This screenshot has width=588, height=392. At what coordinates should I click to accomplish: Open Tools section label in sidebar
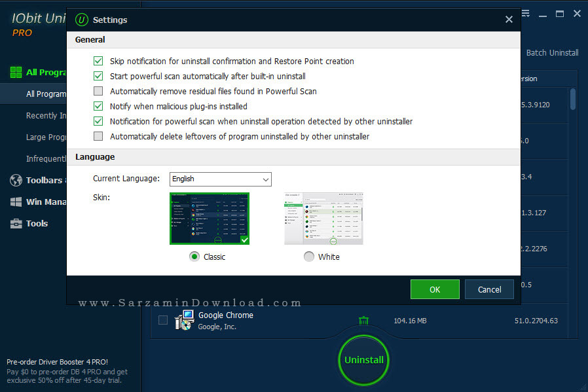37,223
